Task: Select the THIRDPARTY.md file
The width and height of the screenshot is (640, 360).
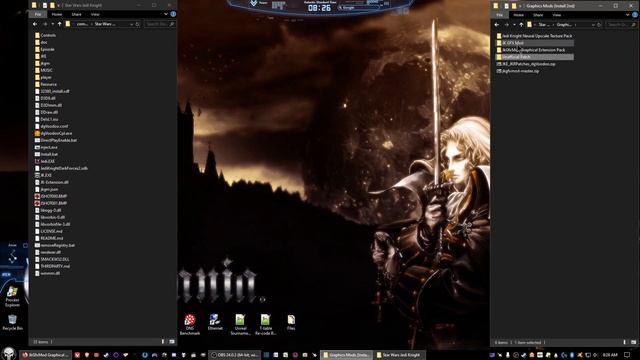Action: click(x=53, y=266)
